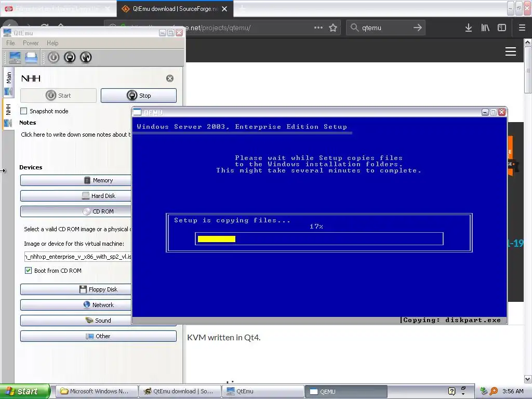Image resolution: width=532 pixels, height=399 pixels.
Task: Click the new machine wizard icon in QtEmu toolbar
Action: [15, 57]
